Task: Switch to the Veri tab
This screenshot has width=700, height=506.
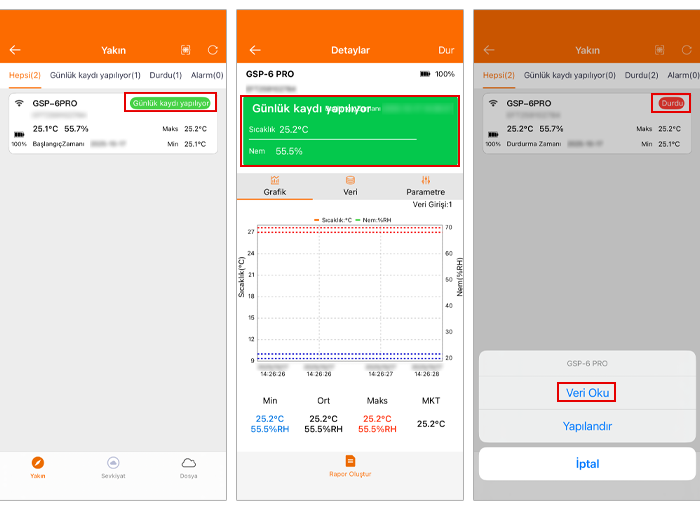Action: click(x=350, y=186)
